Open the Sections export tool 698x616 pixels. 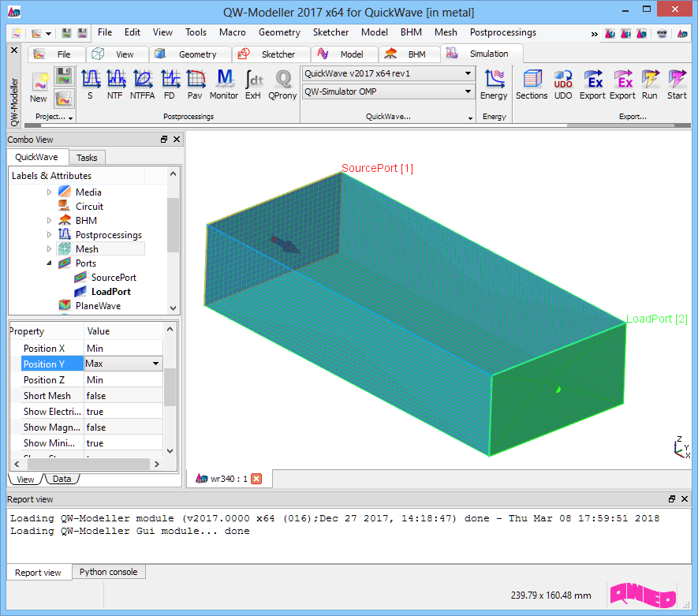pos(532,84)
